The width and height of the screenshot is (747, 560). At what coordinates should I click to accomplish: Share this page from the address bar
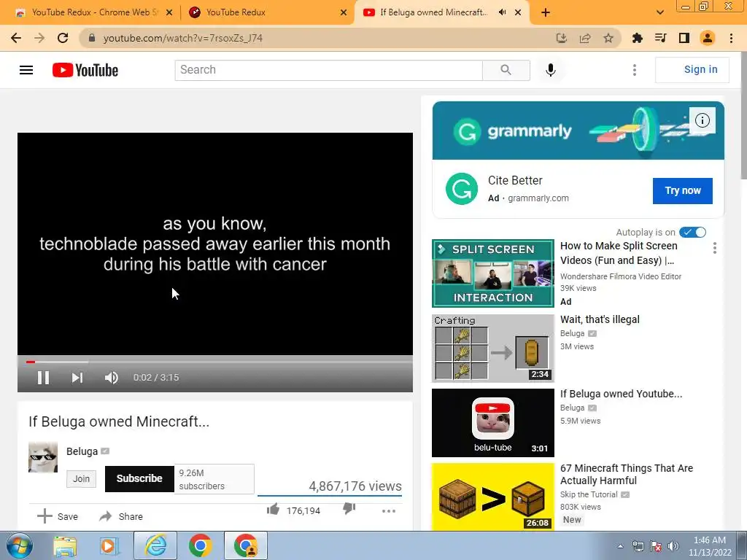[x=585, y=38]
